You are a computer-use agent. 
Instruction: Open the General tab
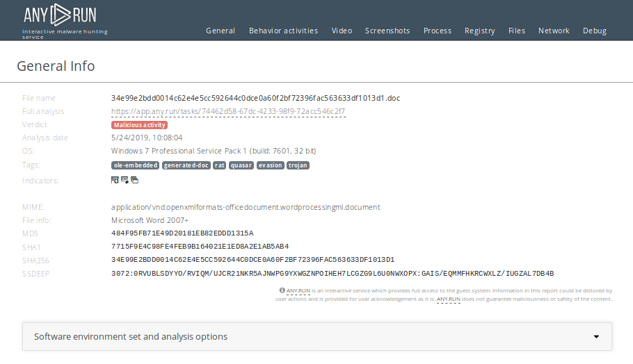coord(221,31)
